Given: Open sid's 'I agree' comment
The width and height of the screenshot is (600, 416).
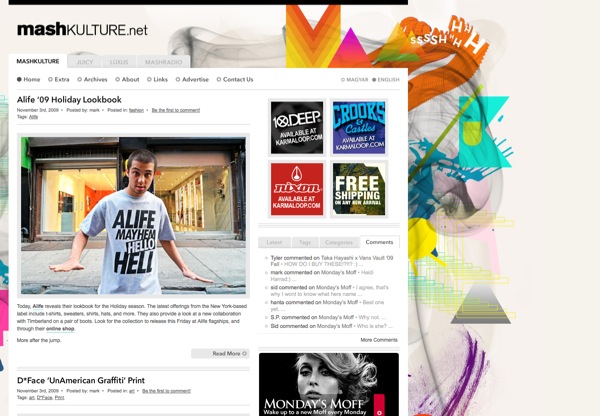Looking at the screenshot, I should coord(329,290).
